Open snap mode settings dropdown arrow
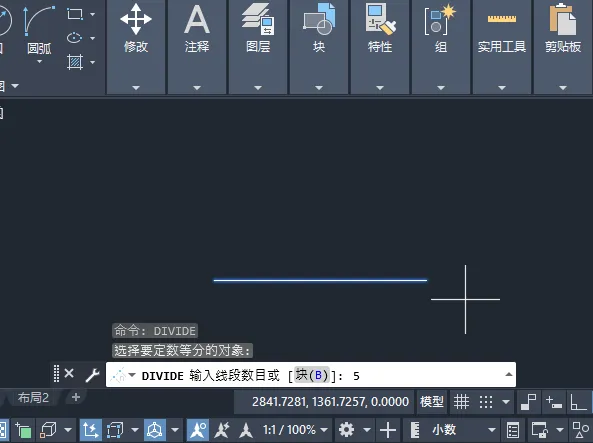 tap(506, 402)
